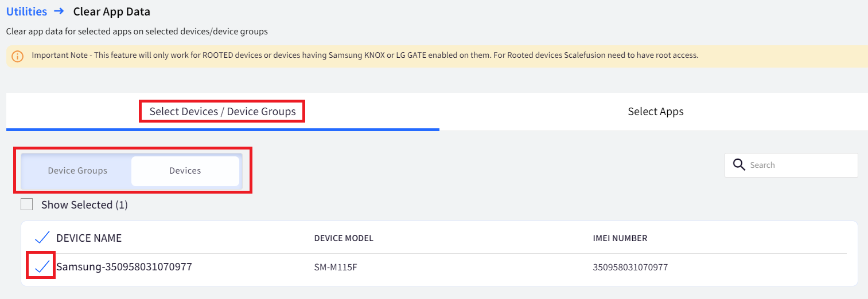Toggle view to Device Groups

click(x=77, y=171)
